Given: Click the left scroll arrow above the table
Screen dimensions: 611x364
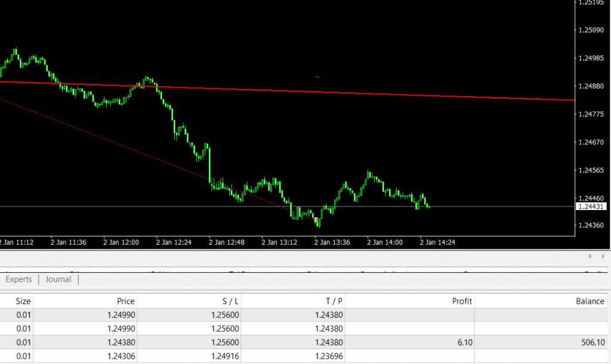Looking at the screenshot, I should click(x=590, y=256).
